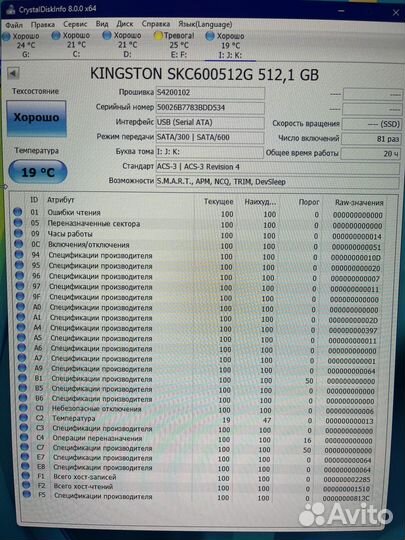Screen dimensions: 405x540
Task: Click the CrystalDiskInfo title bar icon
Action: tap(10, 10)
